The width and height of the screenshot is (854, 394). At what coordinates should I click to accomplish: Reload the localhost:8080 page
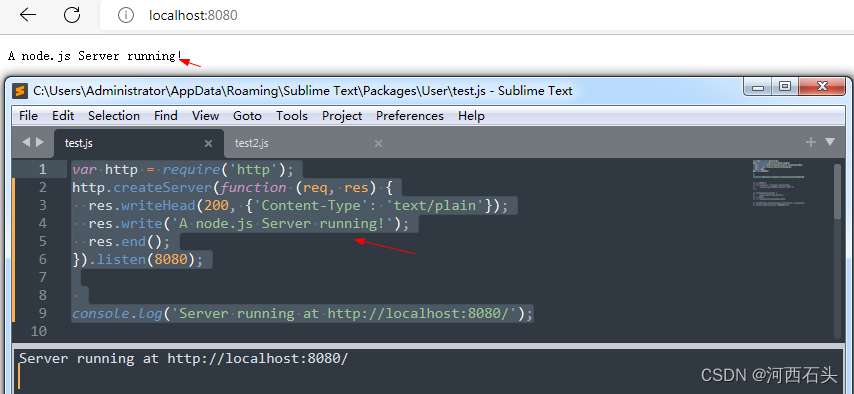tap(72, 15)
